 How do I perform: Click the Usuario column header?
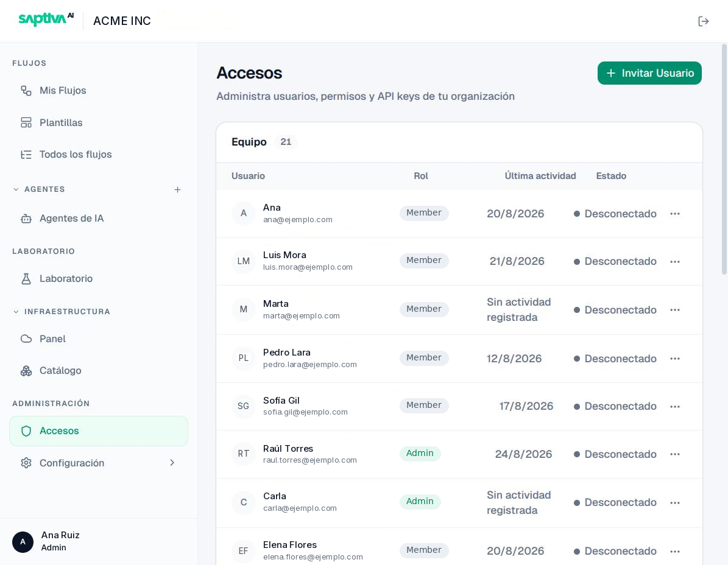248,176
